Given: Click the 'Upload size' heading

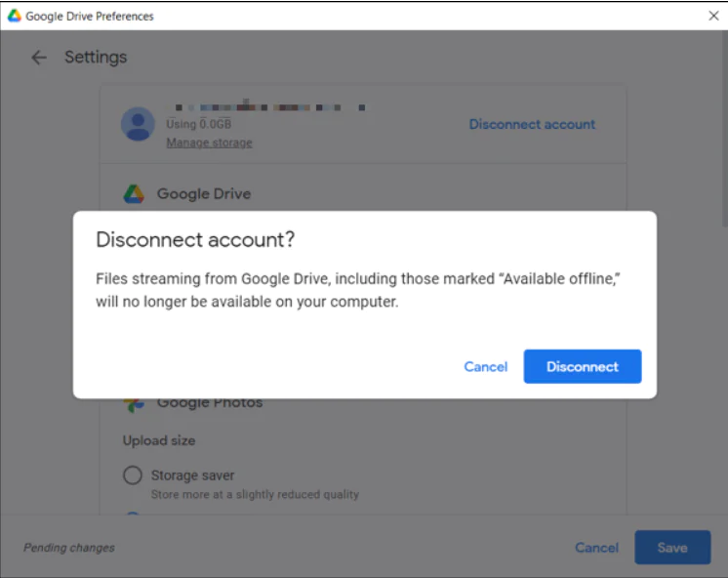Looking at the screenshot, I should [x=159, y=440].
